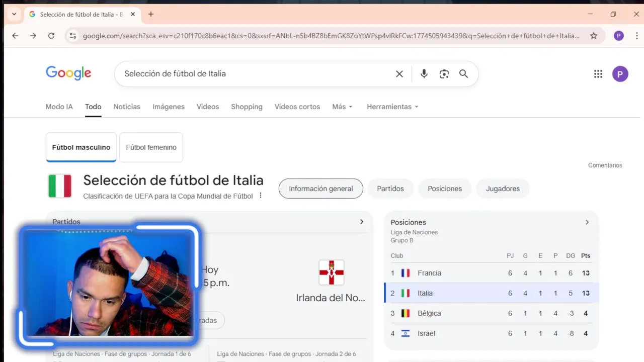644x362 pixels.
Task: Select the Jugadores chip
Action: (x=503, y=189)
